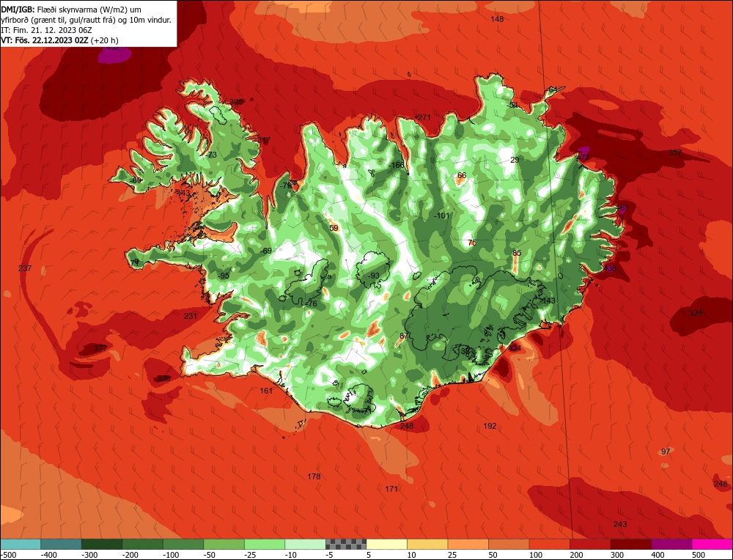Select the value 237 in the western sea
The height and width of the screenshot is (560, 733).
(x=25, y=268)
